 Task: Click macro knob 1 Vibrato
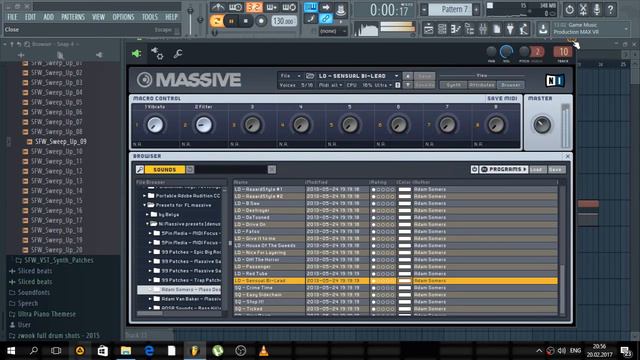click(x=155, y=125)
